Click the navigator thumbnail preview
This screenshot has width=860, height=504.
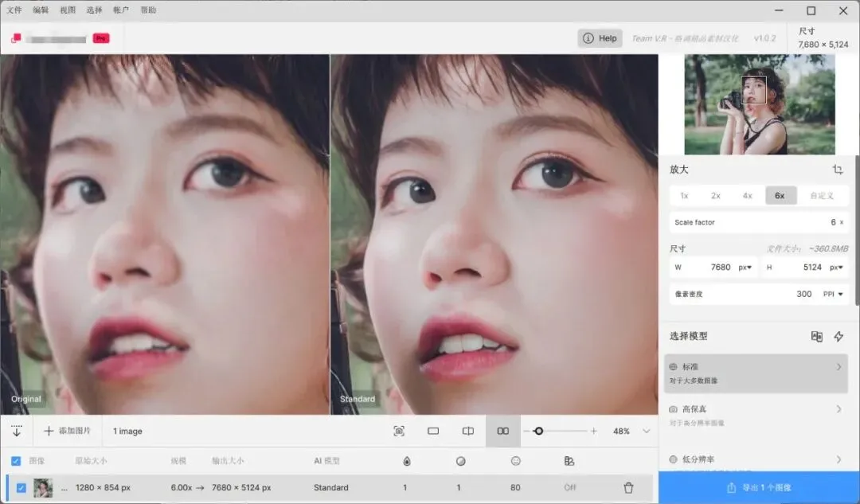(x=760, y=104)
